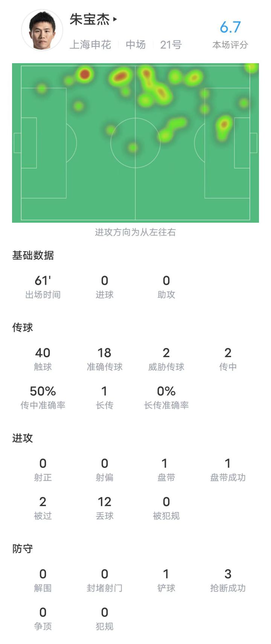Screen dimensions: 271x644
Task: Select the 传球 section heading
Action: pyautogui.click(x=23, y=328)
